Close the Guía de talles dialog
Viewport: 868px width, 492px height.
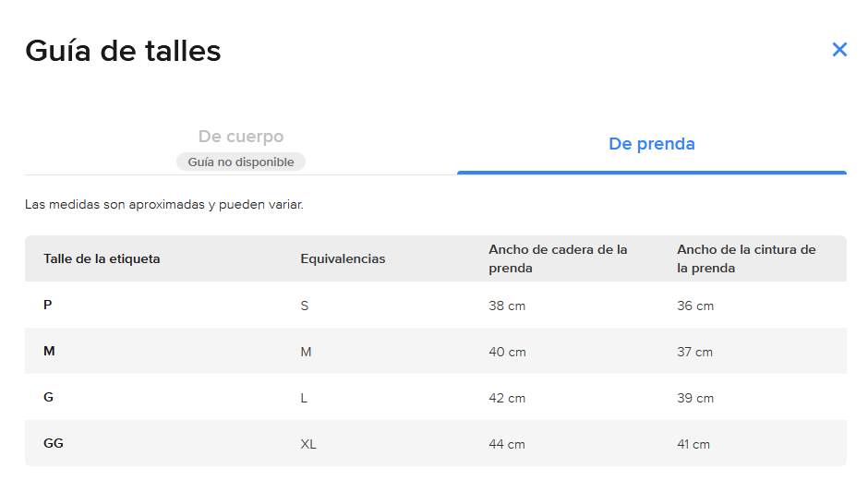pos(839,50)
